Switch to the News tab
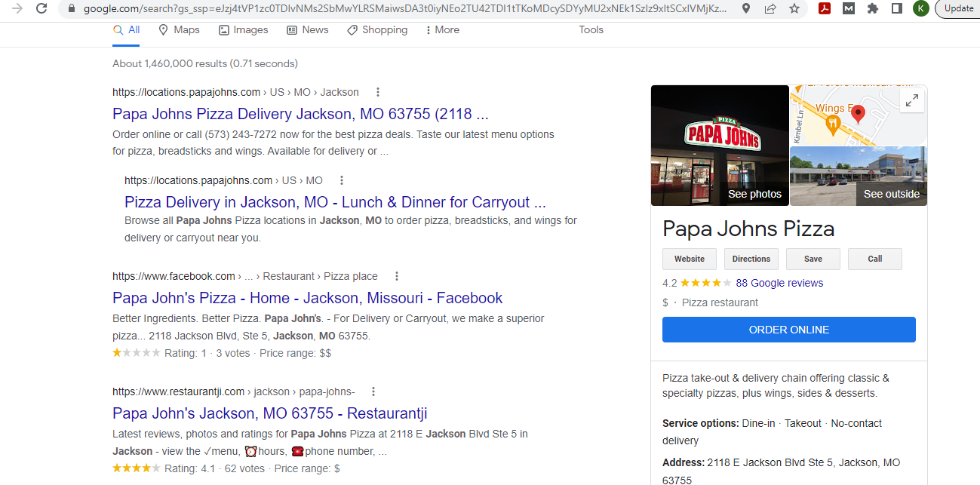Screen dimensions: 980x485 (307, 30)
